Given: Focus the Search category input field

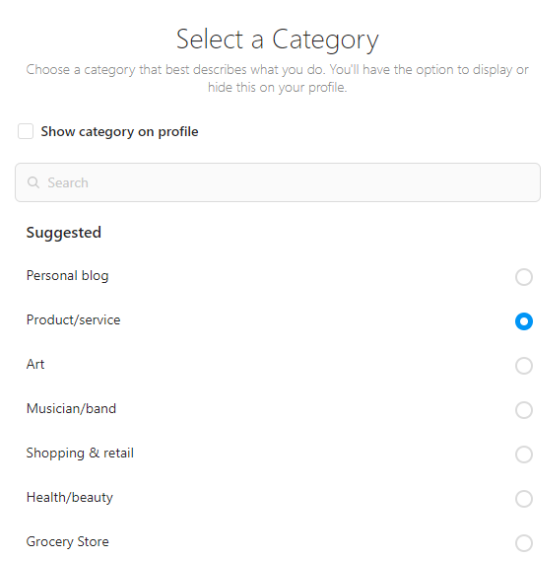Looking at the screenshot, I should (278, 183).
